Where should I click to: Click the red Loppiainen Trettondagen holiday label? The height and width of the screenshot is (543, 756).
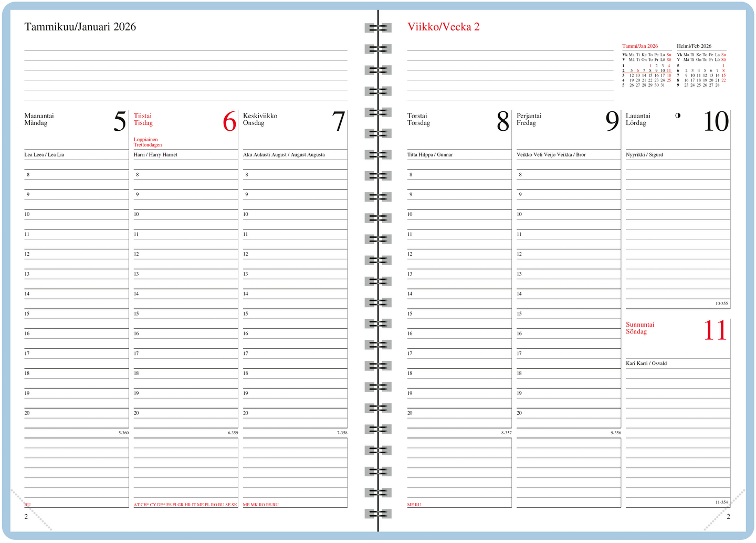(148, 142)
